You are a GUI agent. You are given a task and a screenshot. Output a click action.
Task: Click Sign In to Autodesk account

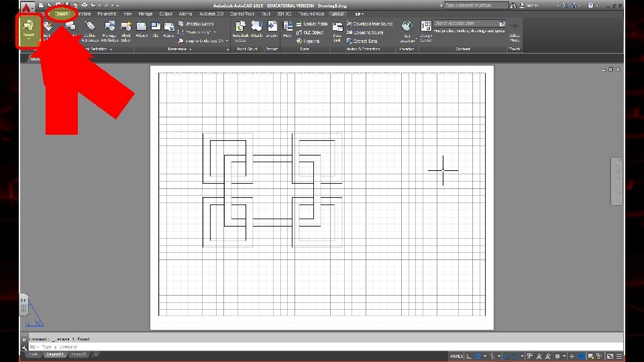pos(530,5)
